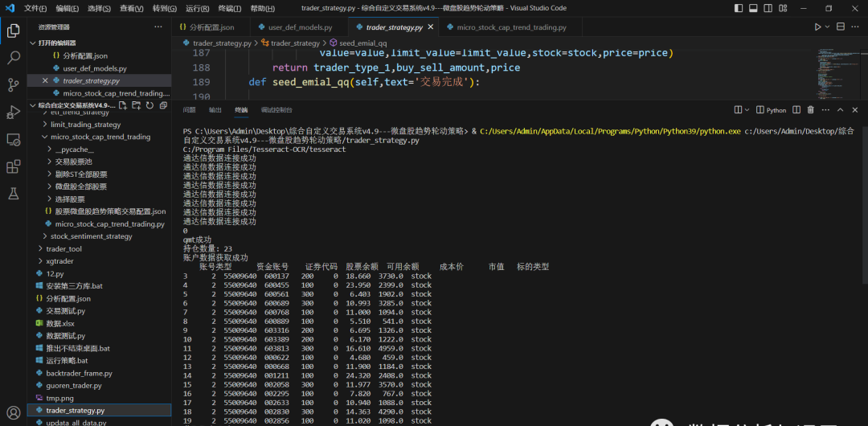The image size is (868, 426).
Task: Refresh the explorer file tree
Action: [x=149, y=105]
